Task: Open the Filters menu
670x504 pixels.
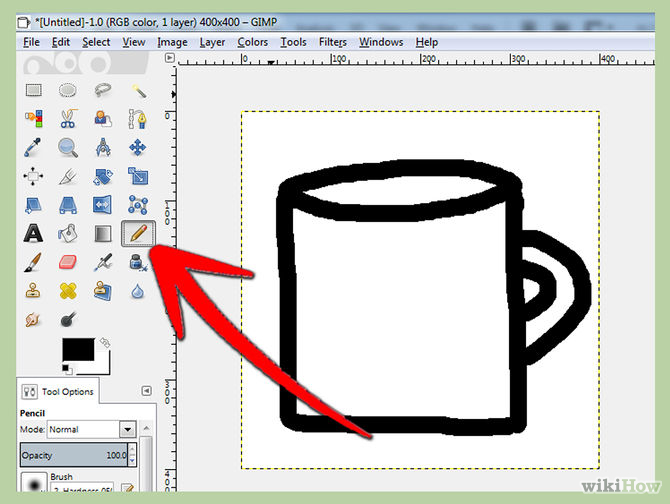Action: 332,42
